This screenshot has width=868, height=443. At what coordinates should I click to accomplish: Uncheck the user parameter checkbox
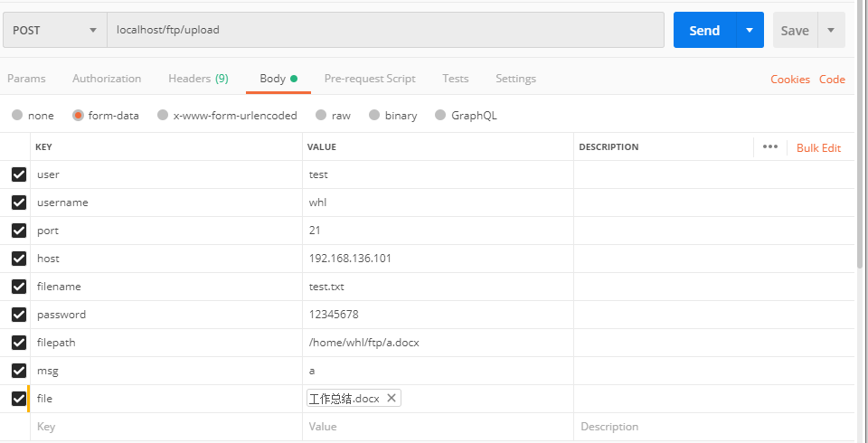(x=19, y=174)
